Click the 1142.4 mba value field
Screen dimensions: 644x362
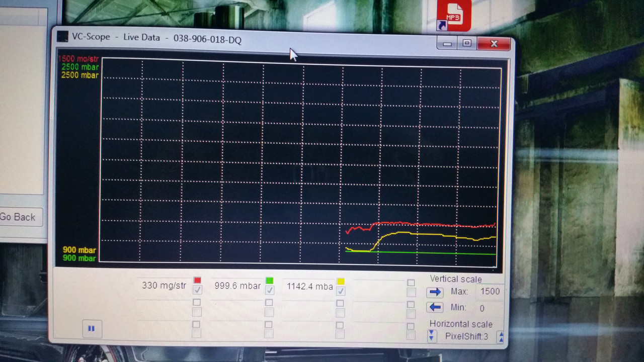309,287
